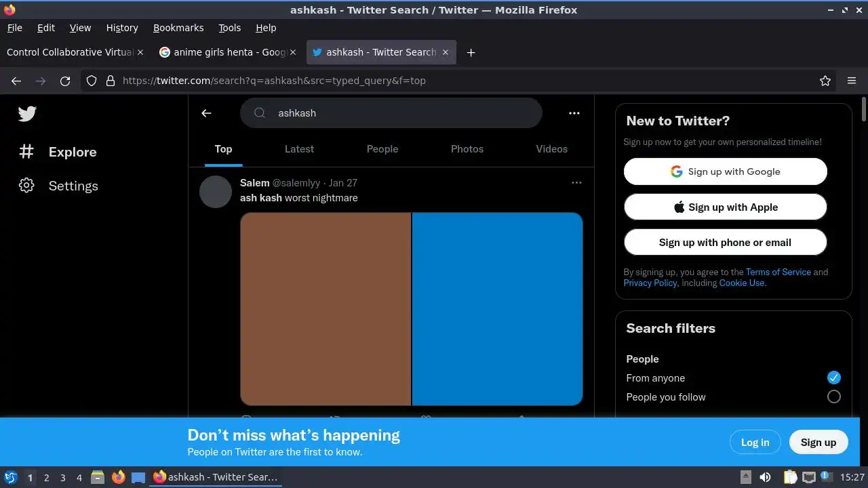Click the show desktop taskbar icon

pos(138,477)
